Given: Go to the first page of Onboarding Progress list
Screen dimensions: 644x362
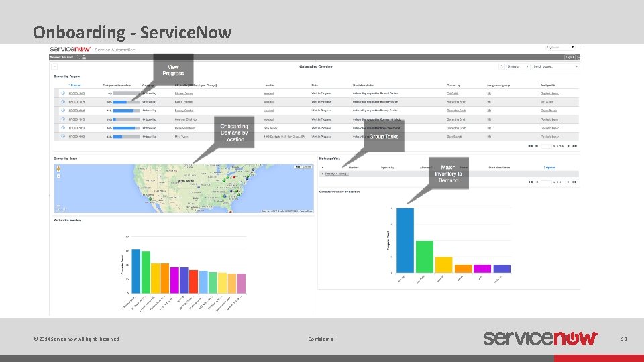Looking at the screenshot, I should point(530,146).
